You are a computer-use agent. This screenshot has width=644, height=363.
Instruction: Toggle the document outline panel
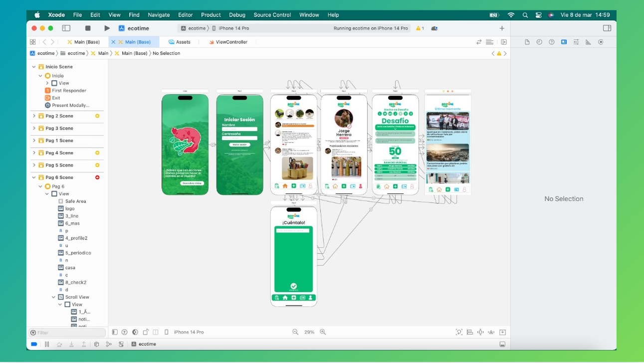pos(115,332)
